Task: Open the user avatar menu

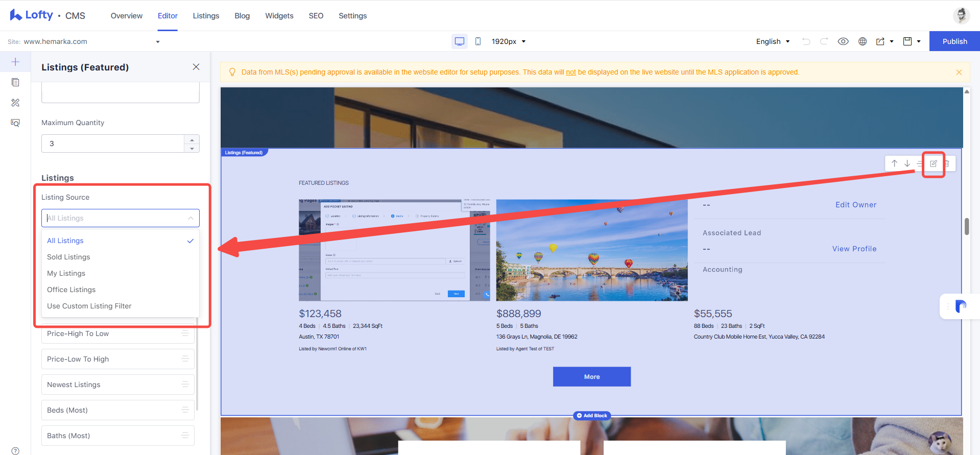Action: pyautogui.click(x=962, y=15)
